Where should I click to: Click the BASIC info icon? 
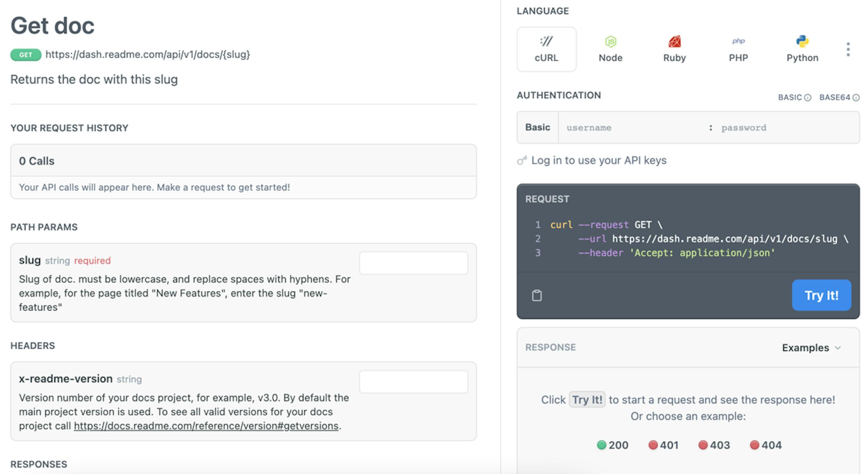coord(807,98)
